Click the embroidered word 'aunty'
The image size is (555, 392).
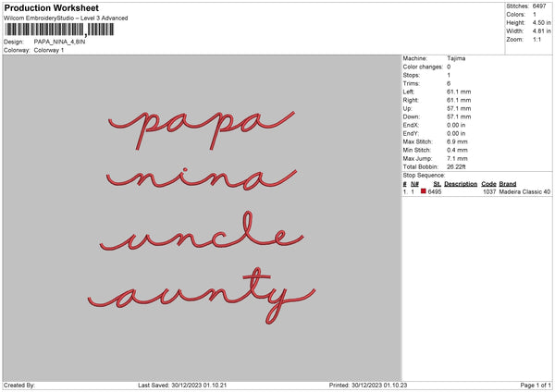pos(202,296)
